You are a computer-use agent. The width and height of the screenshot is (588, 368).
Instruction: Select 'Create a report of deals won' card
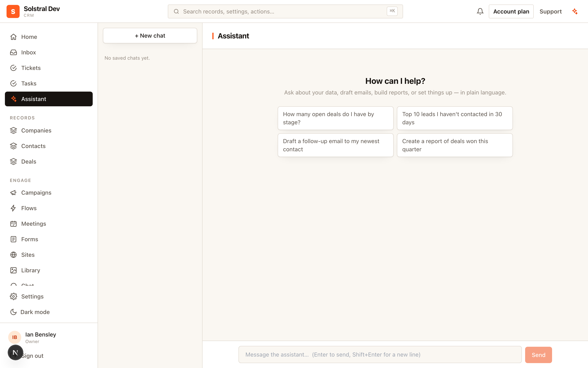click(455, 145)
